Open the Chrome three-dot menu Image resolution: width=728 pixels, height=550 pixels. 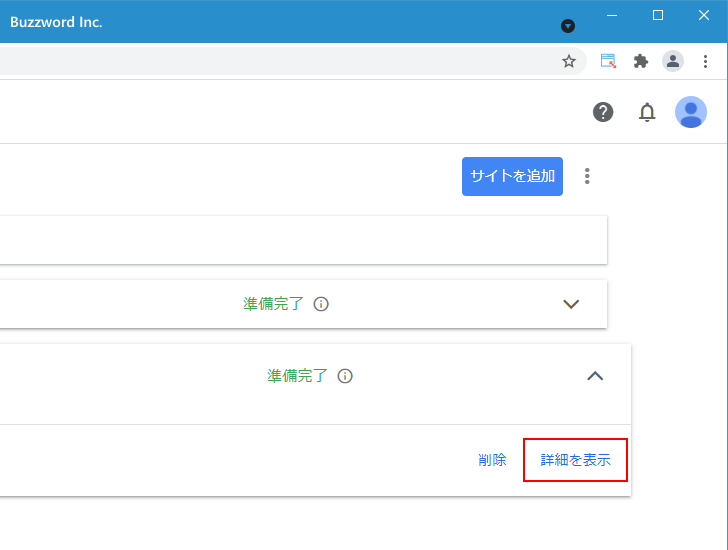[705, 61]
